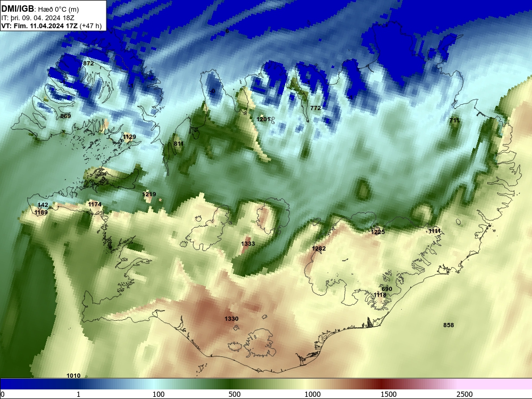The width and height of the screenshot is (532, 399).
Task: Click the map value 1111
Action: [435, 231]
